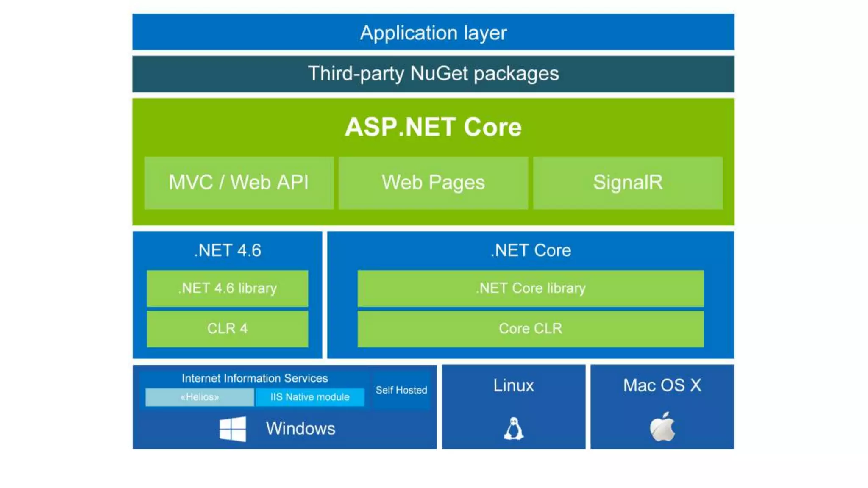Viewport: 868px width, 488px height.
Task: Click the .NET Core heading
Action: [531, 250]
